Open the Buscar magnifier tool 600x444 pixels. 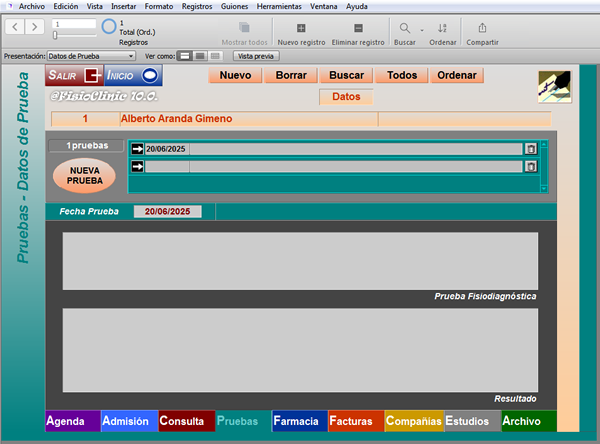click(x=404, y=28)
